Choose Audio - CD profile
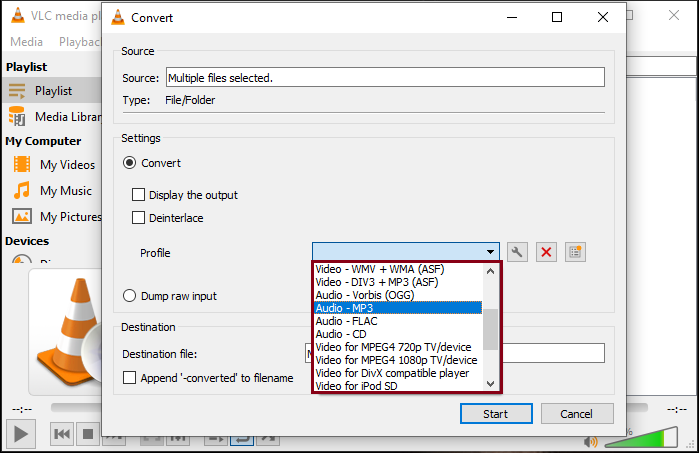This screenshot has height=453, width=699. [398, 334]
